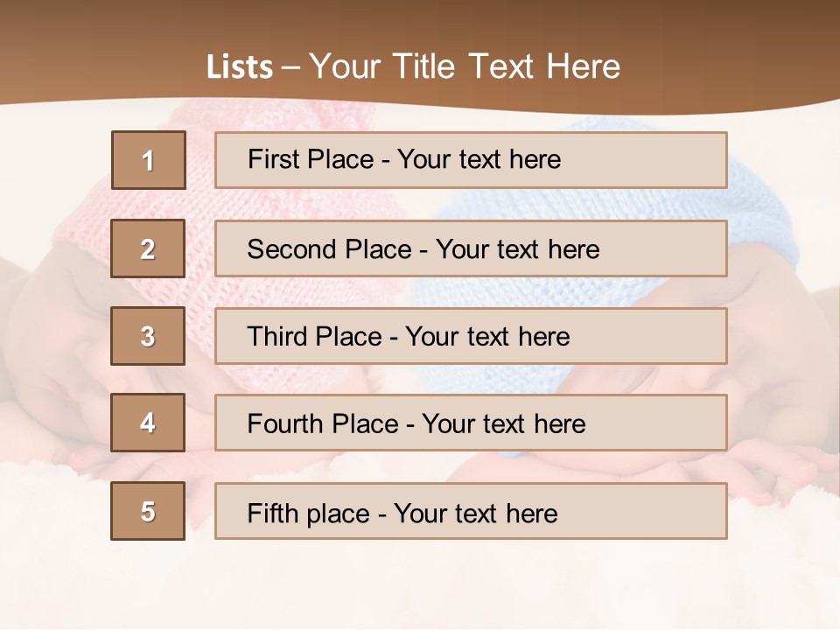The width and height of the screenshot is (840, 630).
Task: Pick the number 4 box
Action: point(149,423)
